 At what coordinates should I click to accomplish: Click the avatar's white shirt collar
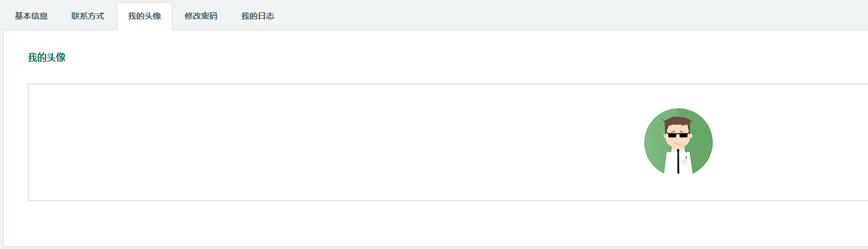(x=679, y=151)
